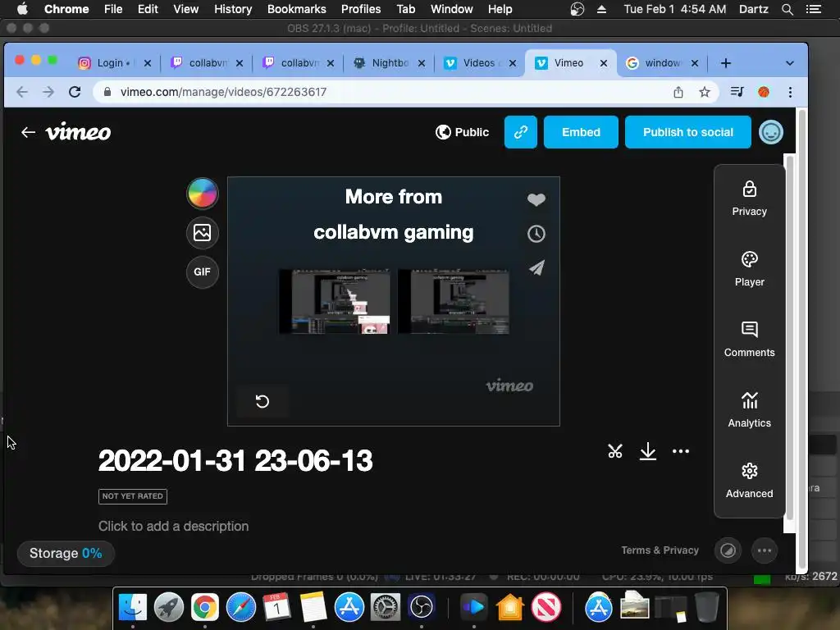Viewport: 840px width, 630px height.
Task: Open the Comments panel
Action: click(x=749, y=340)
